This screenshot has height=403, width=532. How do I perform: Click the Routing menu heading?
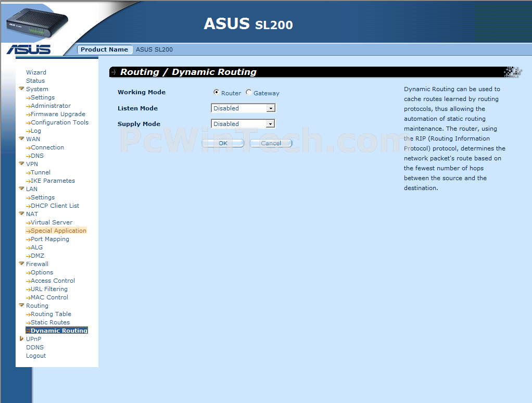37,306
